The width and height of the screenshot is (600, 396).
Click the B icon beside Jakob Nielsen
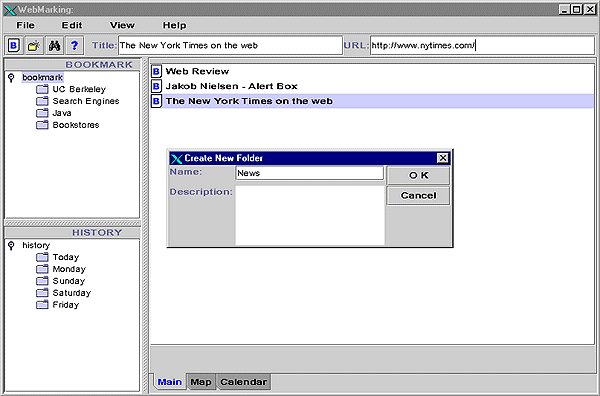pyautogui.click(x=156, y=86)
